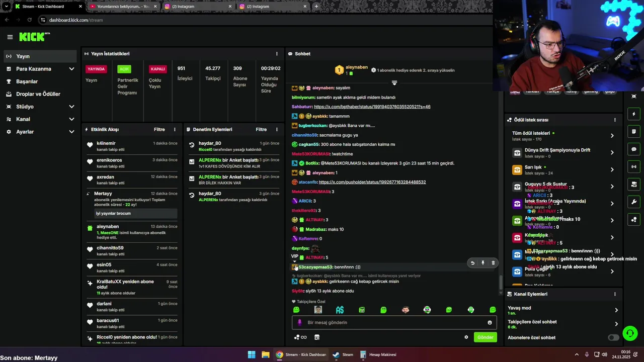Insert the bearded face emote
Screen dimensions: 644x362
click(406, 310)
